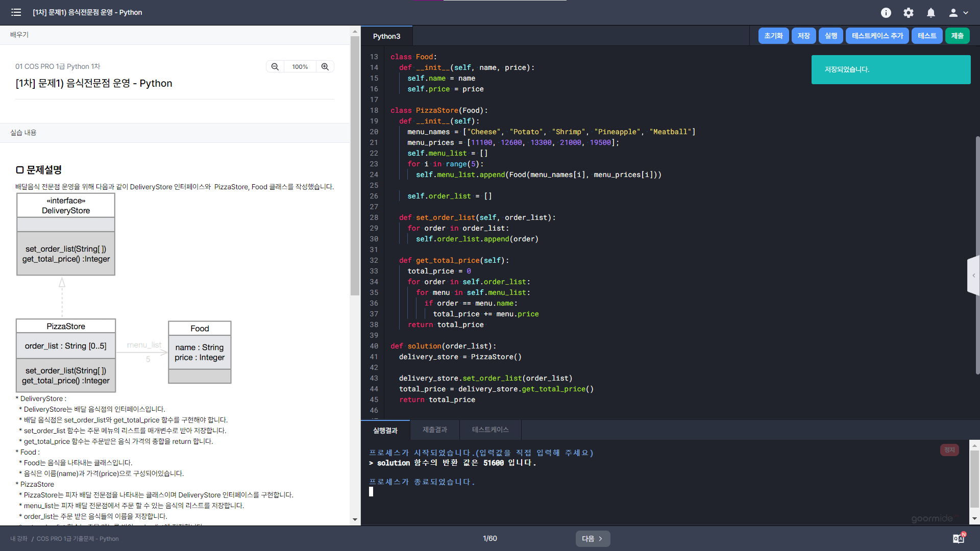
Task: Open notifications bell icon
Action: (x=931, y=13)
